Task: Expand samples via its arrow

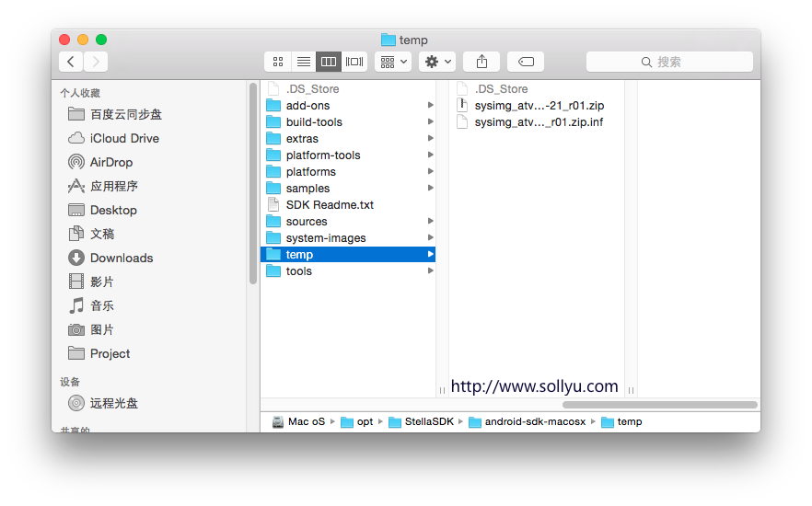Action: (x=430, y=188)
